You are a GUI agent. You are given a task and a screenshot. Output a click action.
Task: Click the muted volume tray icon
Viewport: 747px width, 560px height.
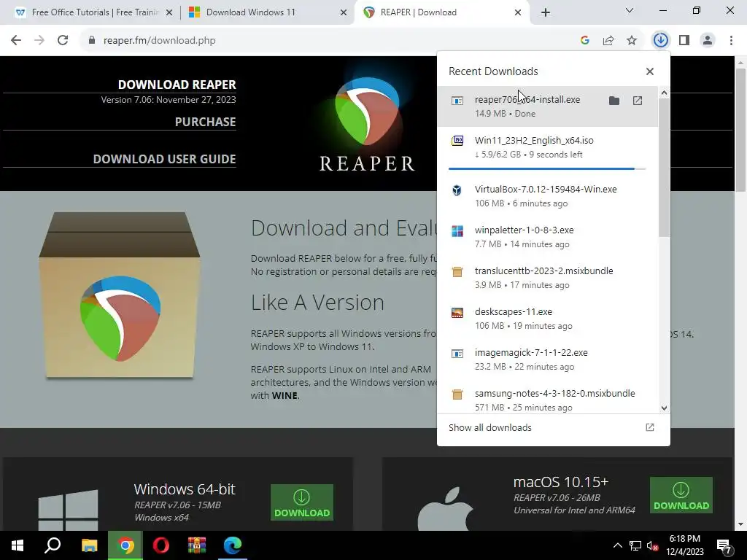click(652, 545)
